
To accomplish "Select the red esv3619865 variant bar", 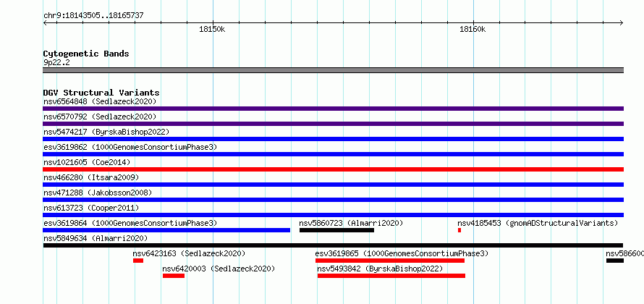I will pyautogui.click(x=390, y=261).
